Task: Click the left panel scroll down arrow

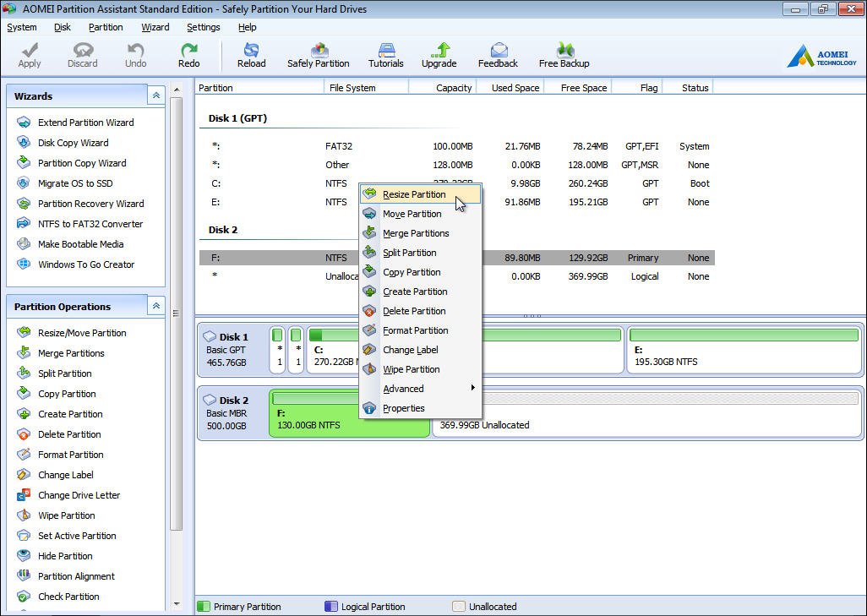Action: click(x=177, y=603)
